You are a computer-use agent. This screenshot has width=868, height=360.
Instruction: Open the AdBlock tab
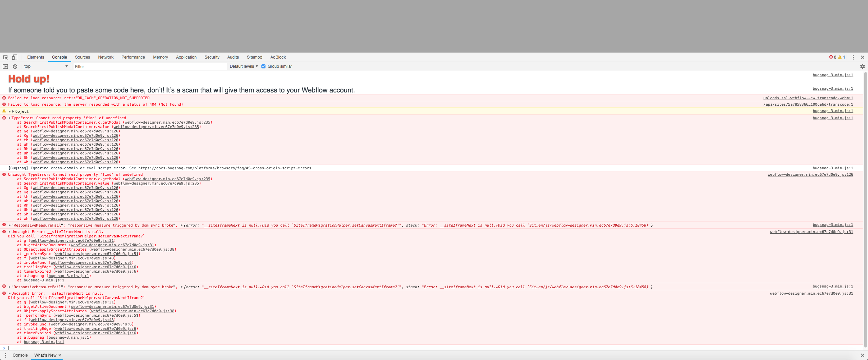point(278,57)
